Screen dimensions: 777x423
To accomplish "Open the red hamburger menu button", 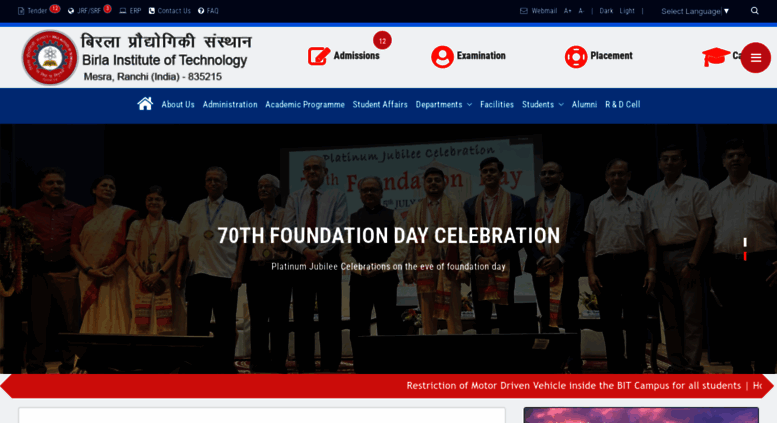I will coord(755,58).
